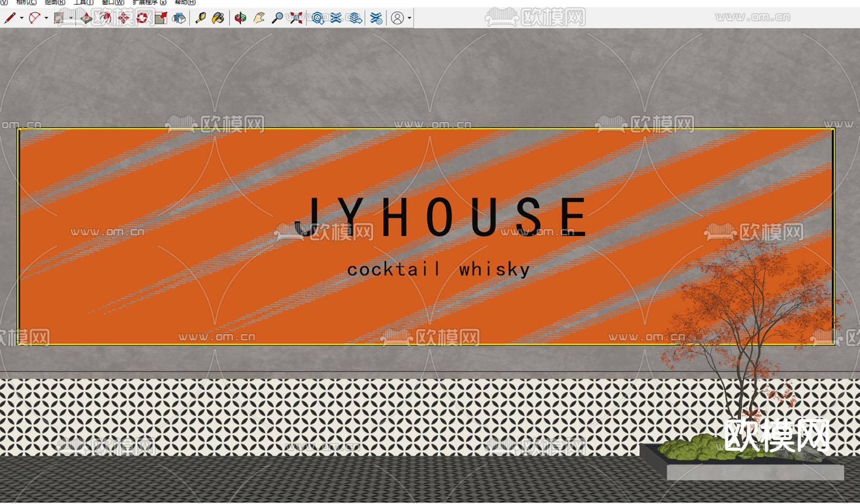Expand the Arc tool dropdown arrow

tap(46, 18)
